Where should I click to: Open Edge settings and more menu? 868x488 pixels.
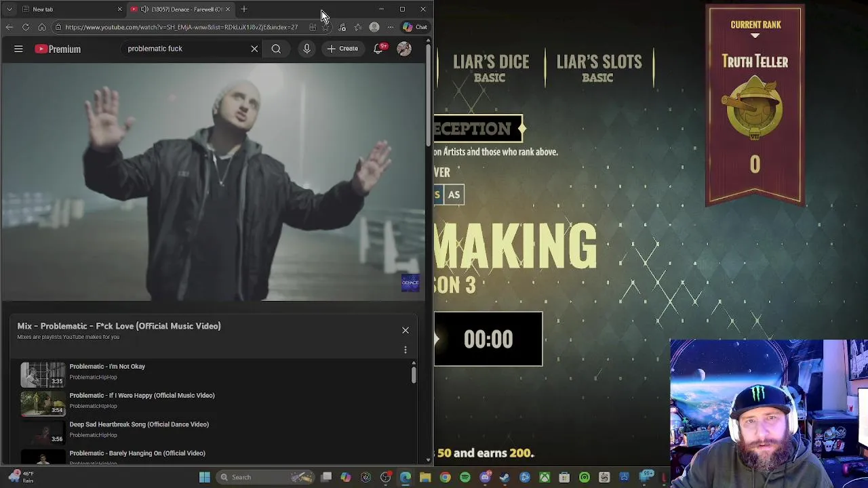tap(390, 27)
